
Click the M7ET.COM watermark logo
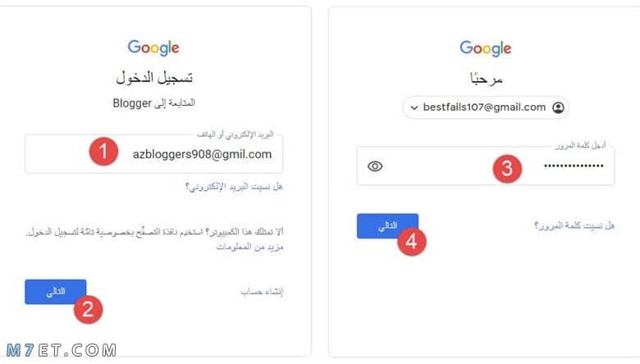(x=62, y=350)
